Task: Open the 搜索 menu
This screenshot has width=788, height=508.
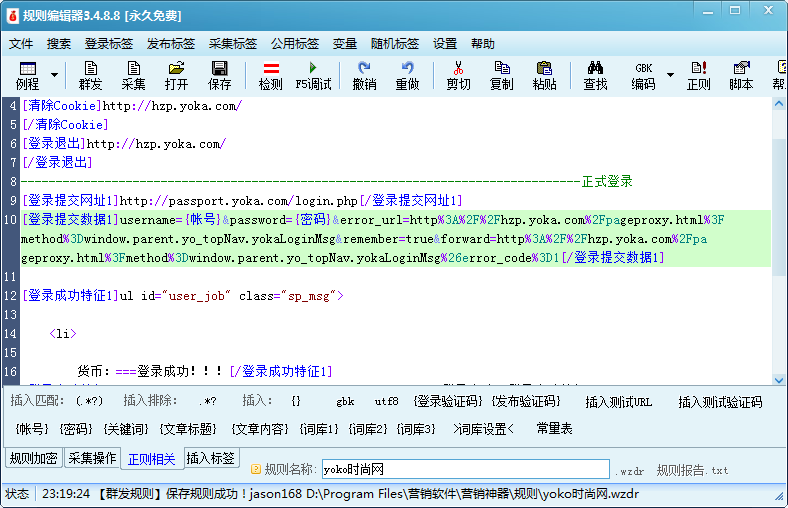Action: pos(59,44)
